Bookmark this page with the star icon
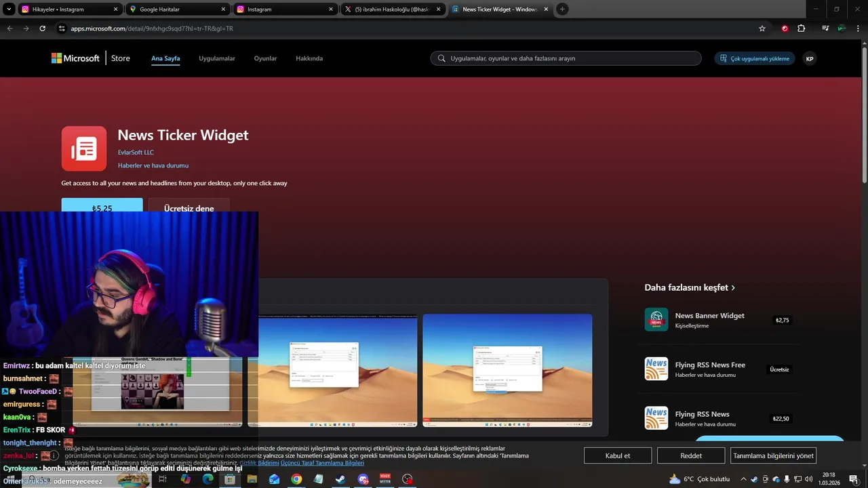868x488 pixels. (x=762, y=28)
